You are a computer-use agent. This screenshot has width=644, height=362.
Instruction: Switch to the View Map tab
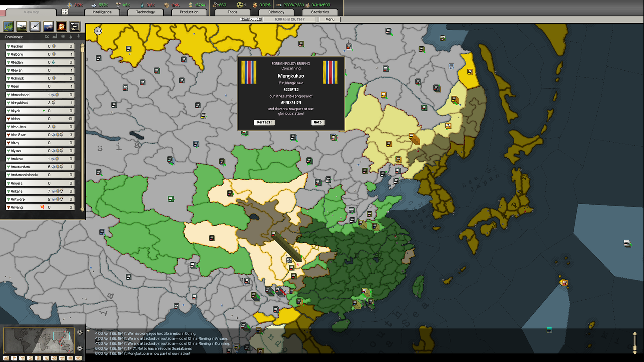pos(31,12)
